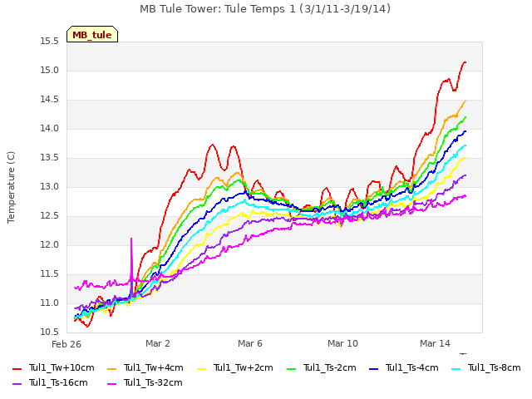Click the 13.5 y-axis tick label
The image size is (532, 399).
(x=50, y=158)
